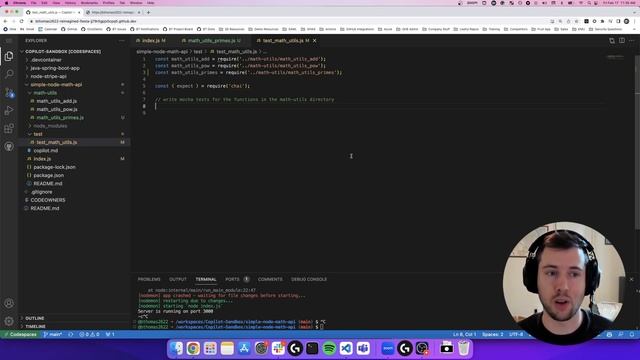Image resolution: width=640 pixels, height=360 pixels.
Task: Open the Extensions view
Action: [9, 129]
